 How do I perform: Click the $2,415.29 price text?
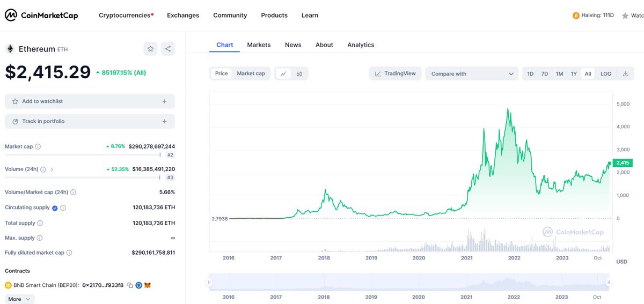pyautogui.click(x=48, y=72)
